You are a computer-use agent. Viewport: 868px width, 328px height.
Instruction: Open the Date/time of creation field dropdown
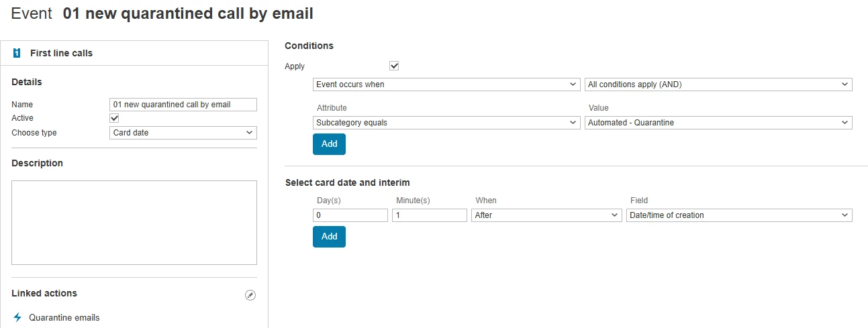click(739, 215)
